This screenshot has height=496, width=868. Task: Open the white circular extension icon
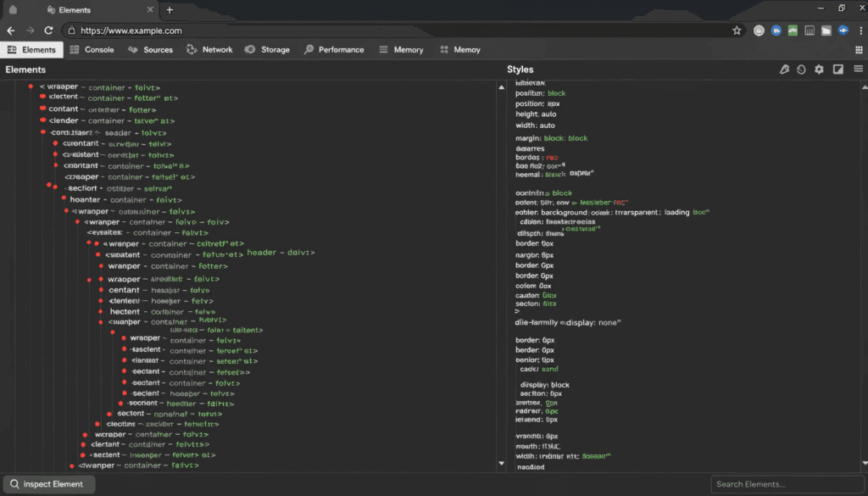[759, 31]
